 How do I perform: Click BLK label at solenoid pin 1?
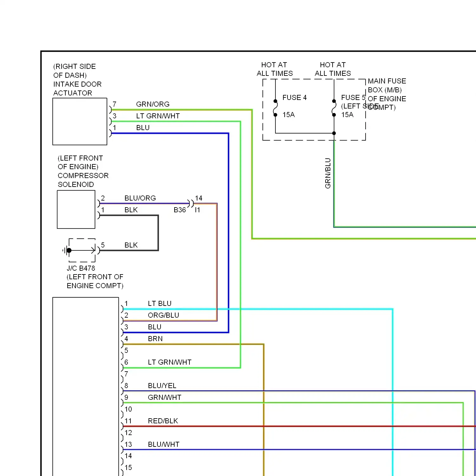[x=131, y=210]
